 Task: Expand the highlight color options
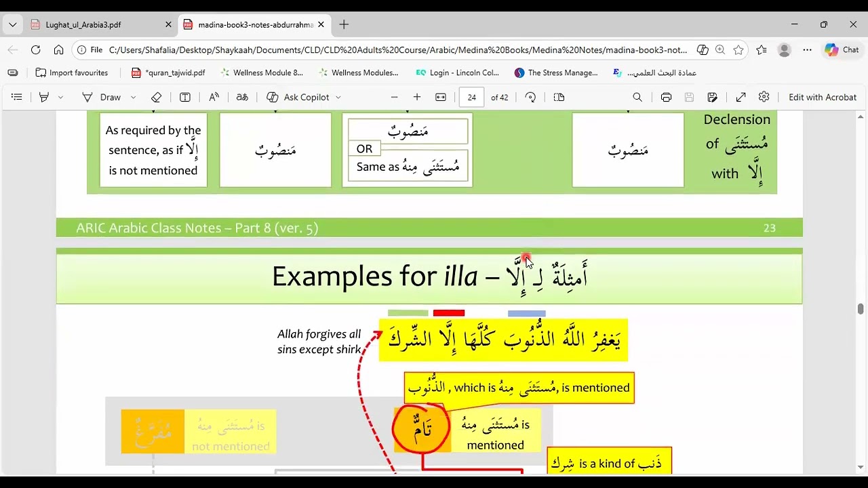[60, 97]
